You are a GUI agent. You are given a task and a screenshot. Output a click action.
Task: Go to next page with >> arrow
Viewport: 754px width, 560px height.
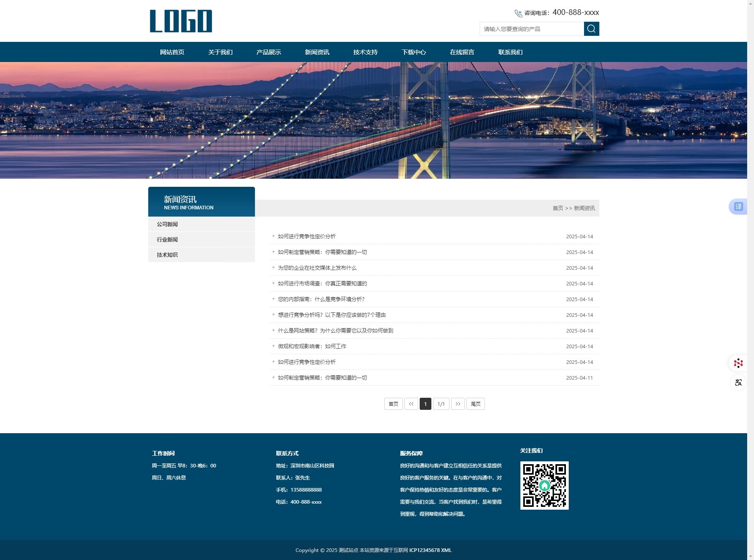click(458, 404)
